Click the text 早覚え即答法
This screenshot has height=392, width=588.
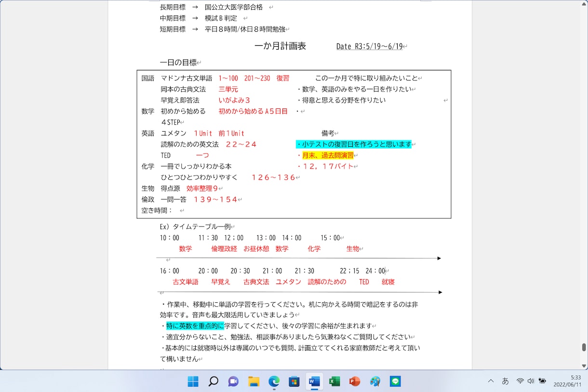[180, 100]
